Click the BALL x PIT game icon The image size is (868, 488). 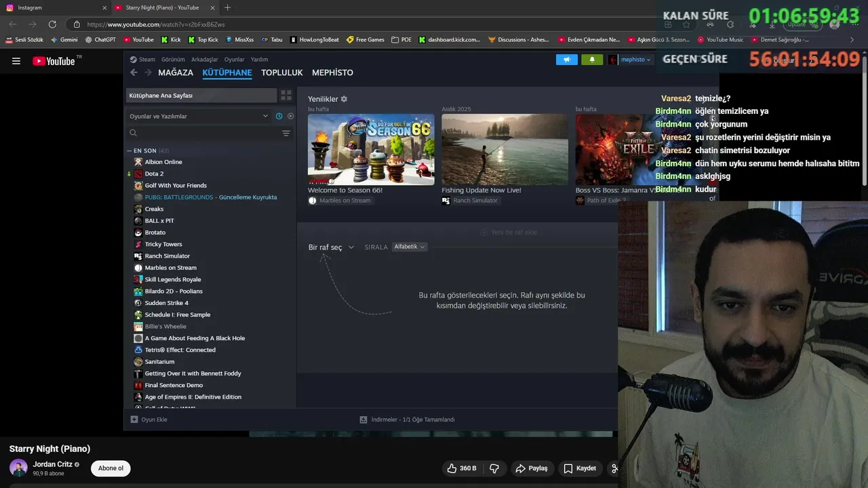click(x=138, y=220)
